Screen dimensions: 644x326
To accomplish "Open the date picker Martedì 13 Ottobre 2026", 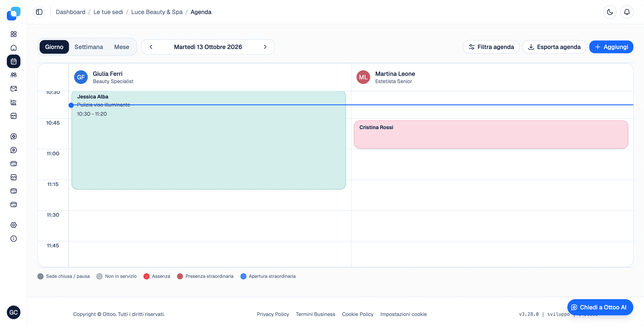I will point(208,47).
